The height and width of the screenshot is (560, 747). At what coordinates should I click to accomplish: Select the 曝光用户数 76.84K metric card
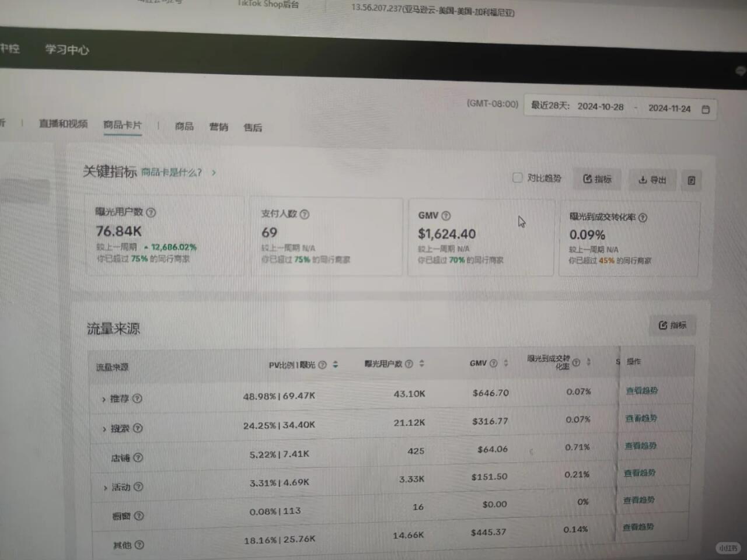click(x=163, y=235)
